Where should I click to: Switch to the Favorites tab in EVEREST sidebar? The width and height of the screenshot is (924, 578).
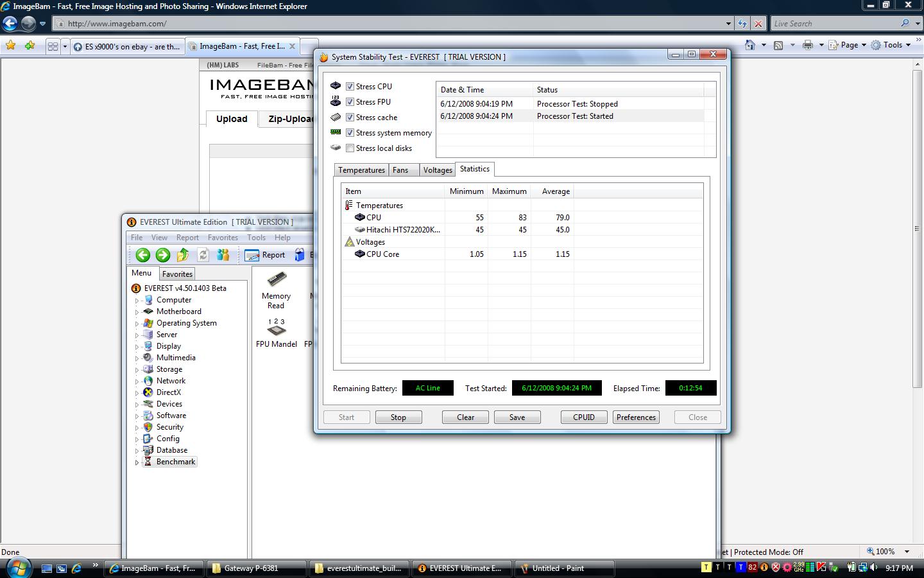(x=177, y=274)
